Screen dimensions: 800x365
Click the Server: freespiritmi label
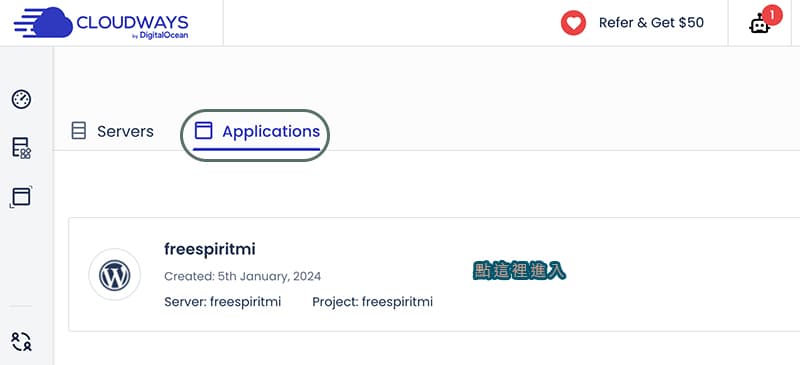click(x=222, y=302)
